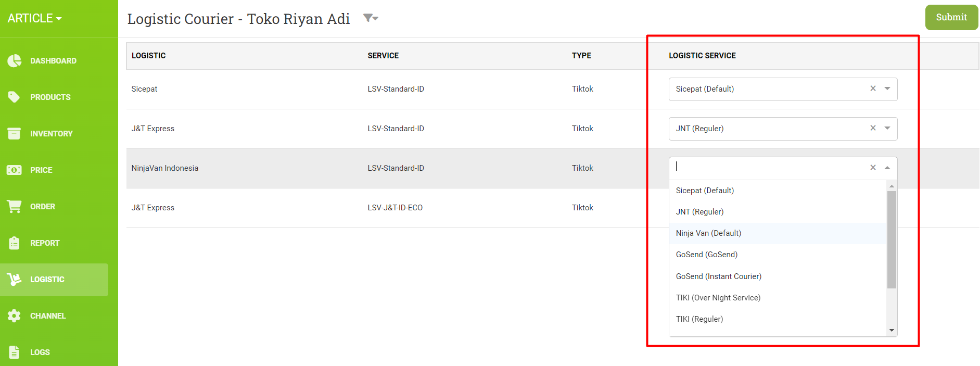Click the Products tag icon
980x366 pixels.
pyautogui.click(x=15, y=97)
